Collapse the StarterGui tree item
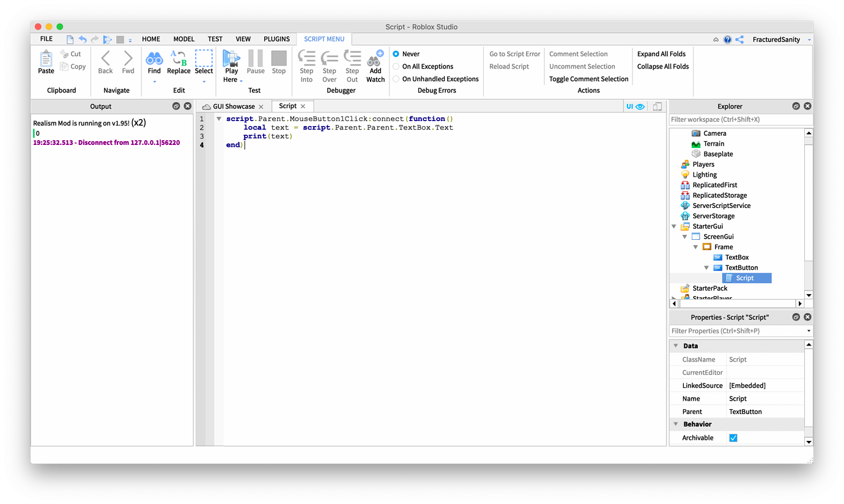The height and width of the screenshot is (504, 844). click(x=673, y=226)
